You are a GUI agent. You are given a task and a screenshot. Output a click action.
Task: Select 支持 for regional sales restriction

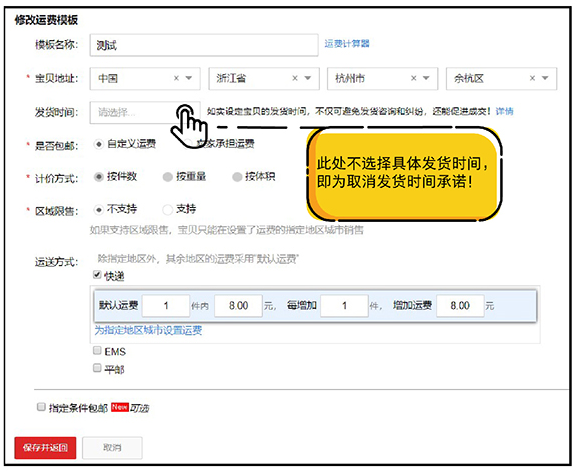coord(168,210)
